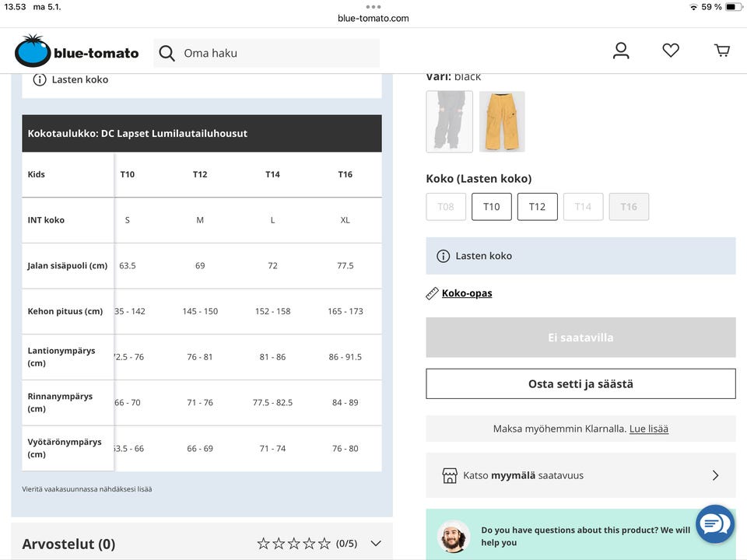Open the live chat bubble
The image size is (747, 560).
tap(714, 524)
